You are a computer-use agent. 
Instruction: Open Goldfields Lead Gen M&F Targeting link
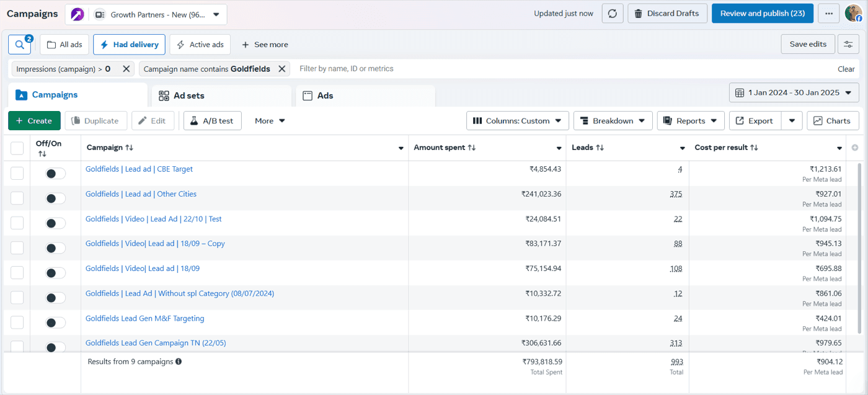145,318
